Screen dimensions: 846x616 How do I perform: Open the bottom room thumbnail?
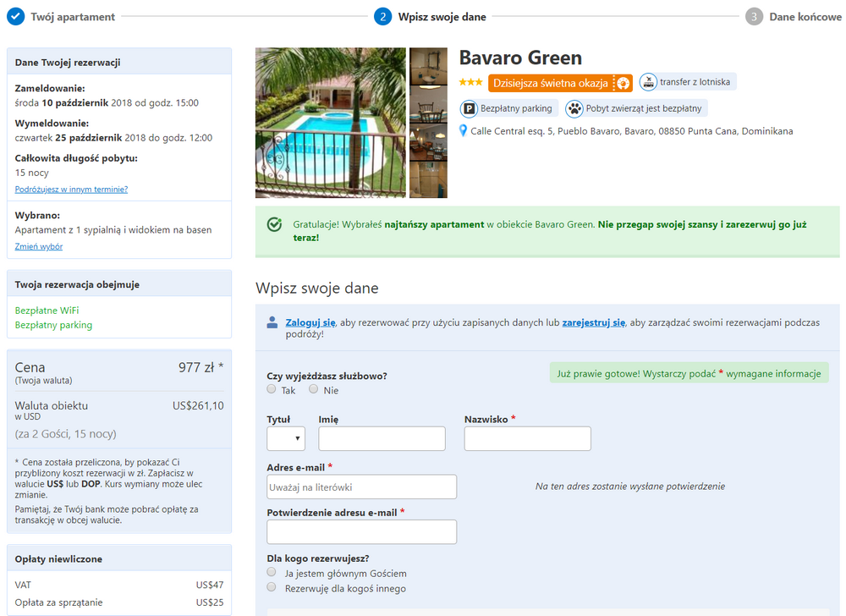[428, 179]
